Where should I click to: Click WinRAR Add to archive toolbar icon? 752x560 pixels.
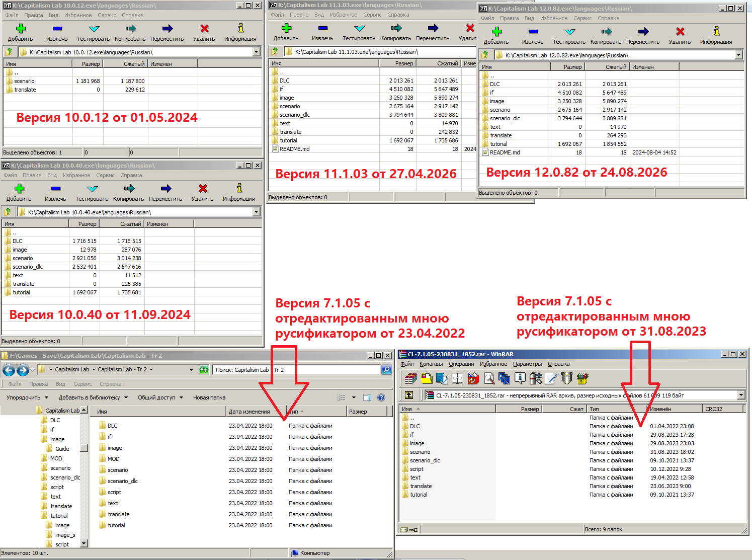(411, 378)
